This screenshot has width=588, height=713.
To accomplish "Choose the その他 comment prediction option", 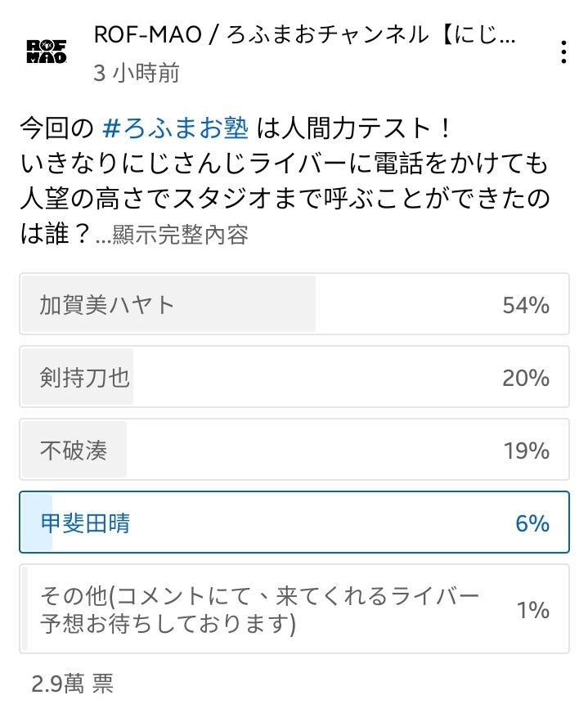I will [x=294, y=609].
